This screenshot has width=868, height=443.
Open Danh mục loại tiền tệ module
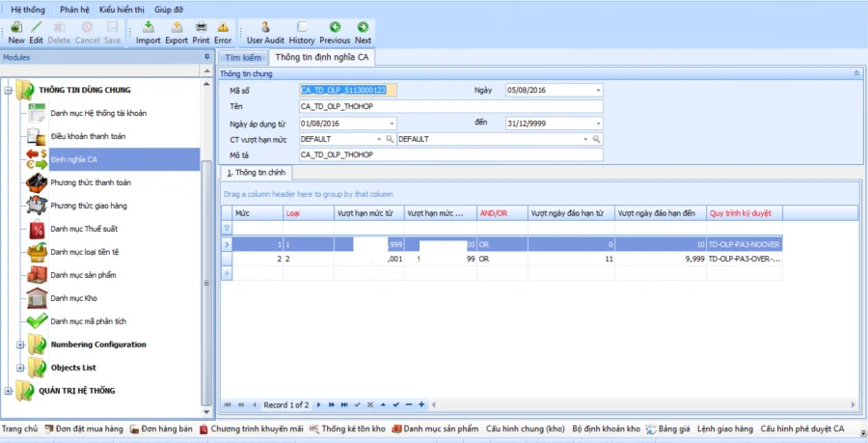[85, 252]
